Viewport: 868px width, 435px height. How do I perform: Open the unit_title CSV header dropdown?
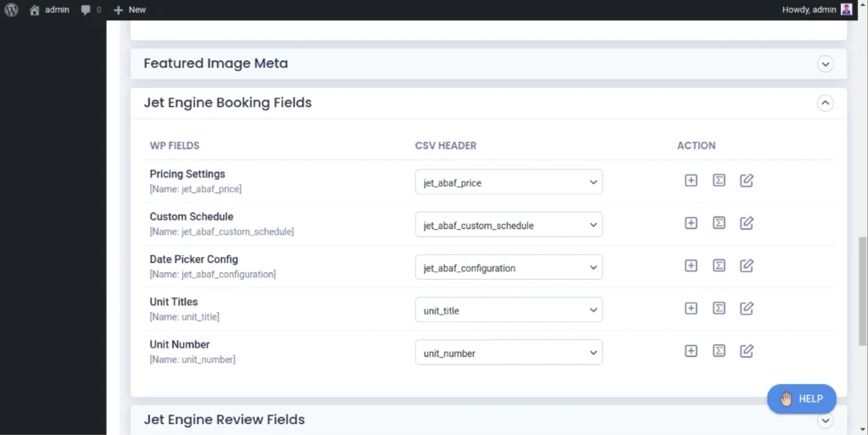[509, 310]
